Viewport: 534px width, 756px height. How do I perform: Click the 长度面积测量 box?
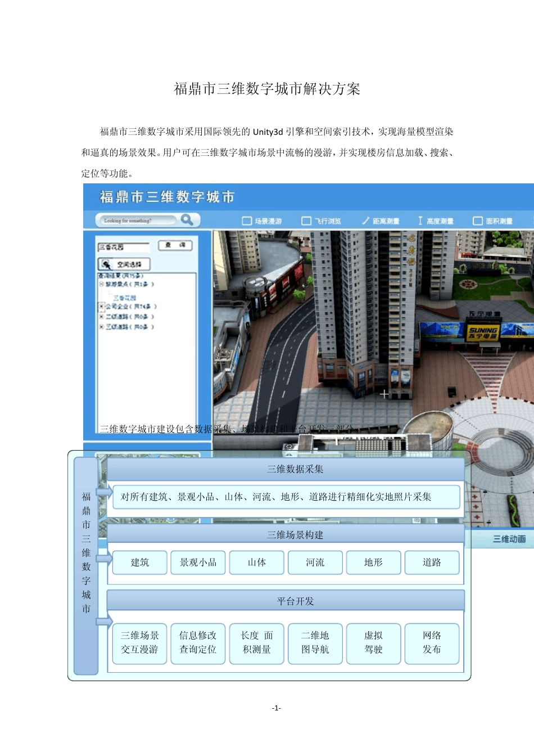point(257,643)
